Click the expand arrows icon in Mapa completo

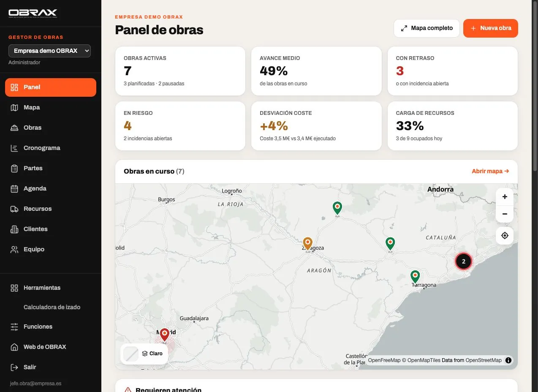(404, 28)
